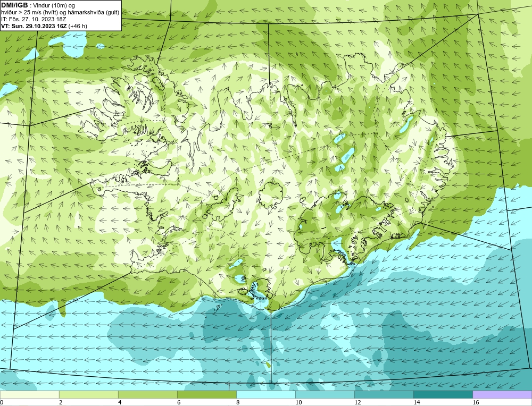Click the legend label '16'
This screenshot has height=406, width=532.
pyautogui.click(x=476, y=402)
